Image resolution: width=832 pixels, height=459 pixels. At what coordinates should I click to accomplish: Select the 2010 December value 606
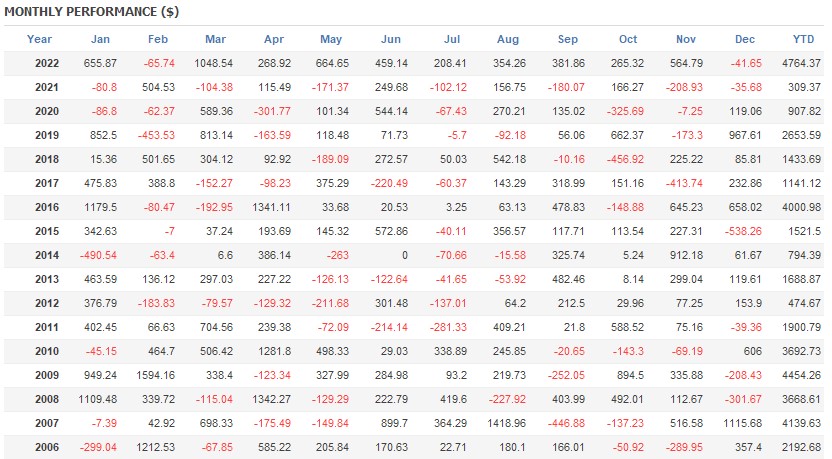(x=753, y=351)
